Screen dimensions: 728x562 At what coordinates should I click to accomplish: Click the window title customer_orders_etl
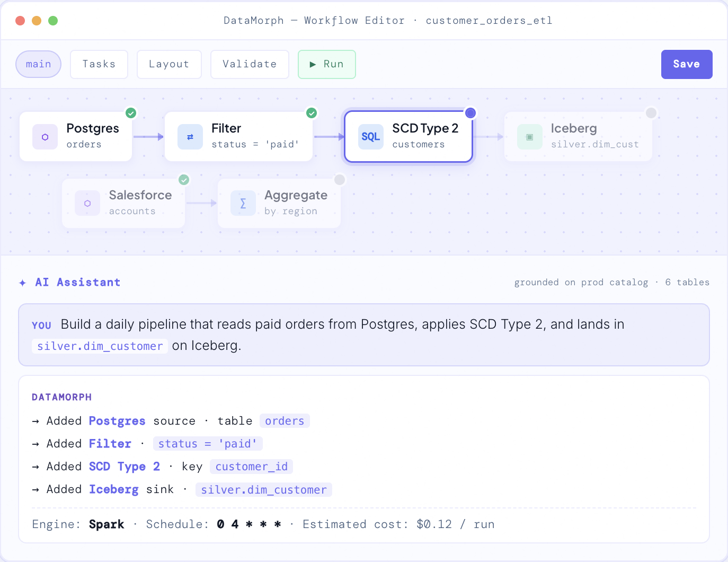[x=489, y=21]
